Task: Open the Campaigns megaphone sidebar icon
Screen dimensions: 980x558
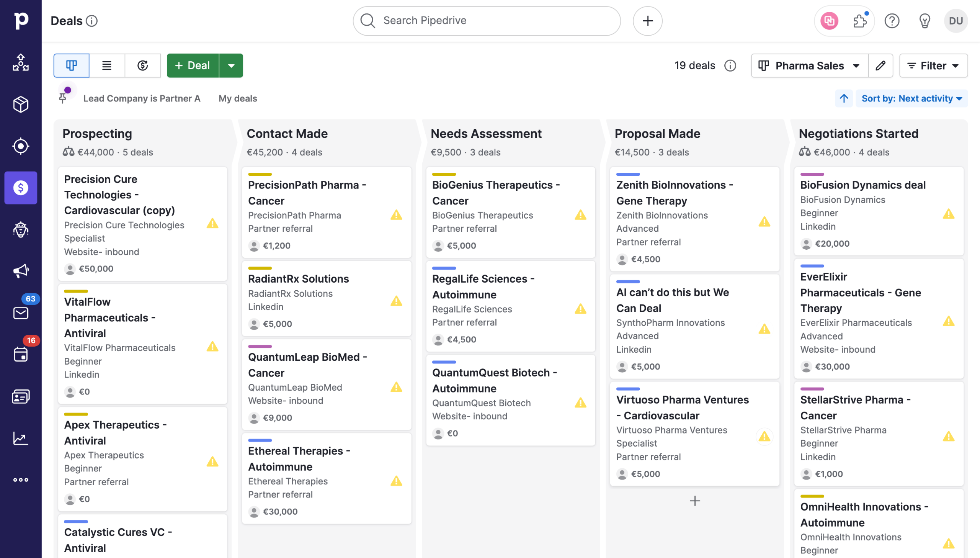Action: 21,271
